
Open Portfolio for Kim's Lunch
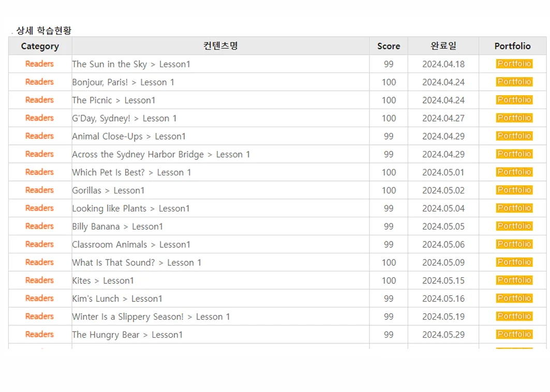coord(514,298)
